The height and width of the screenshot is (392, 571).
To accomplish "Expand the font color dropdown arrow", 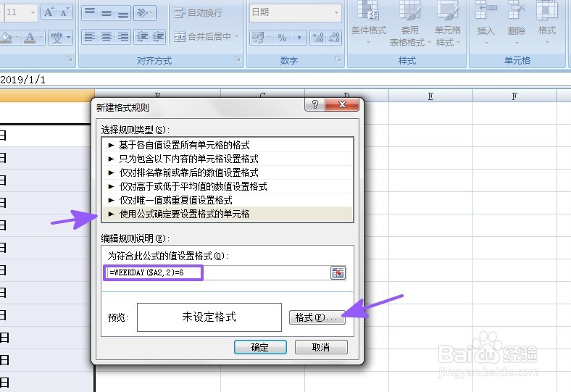I will [x=41, y=38].
